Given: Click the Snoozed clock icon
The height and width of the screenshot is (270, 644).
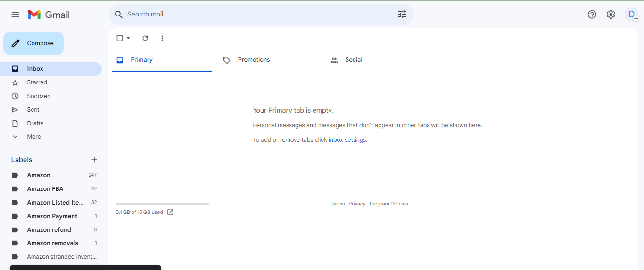Looking at the screenshot, I should pos(15,96).
